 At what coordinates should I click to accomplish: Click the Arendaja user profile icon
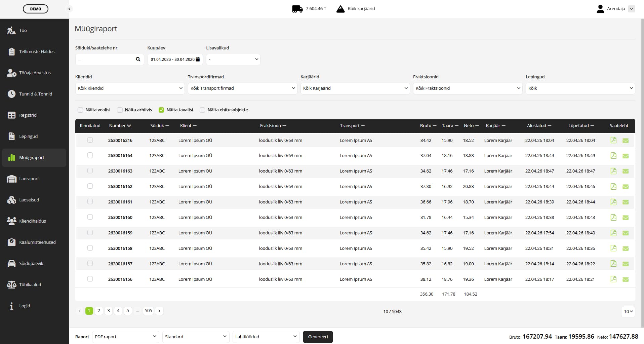click(x=600, y=9)
